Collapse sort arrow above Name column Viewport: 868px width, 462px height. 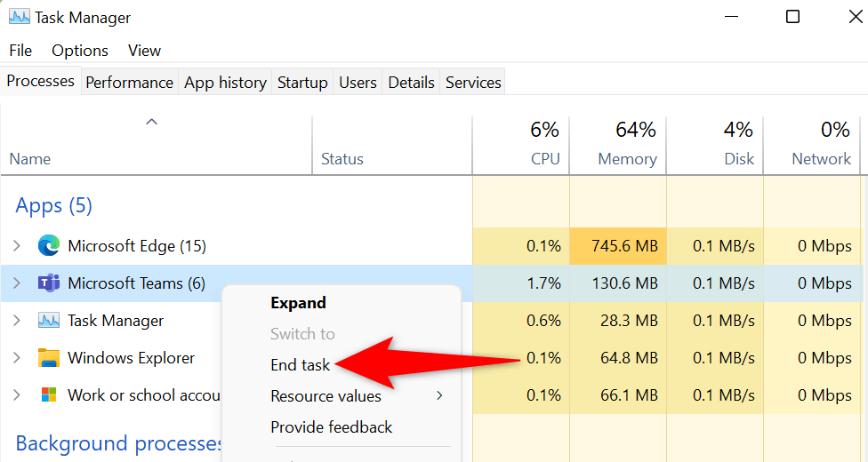pos(152,122)
